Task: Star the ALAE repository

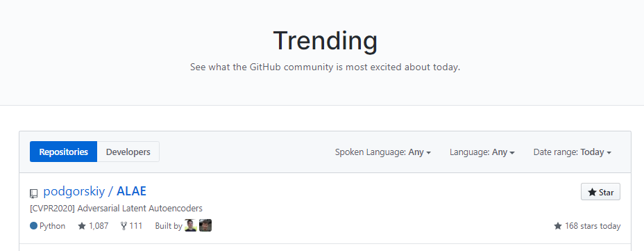Action: pos(600,192)
